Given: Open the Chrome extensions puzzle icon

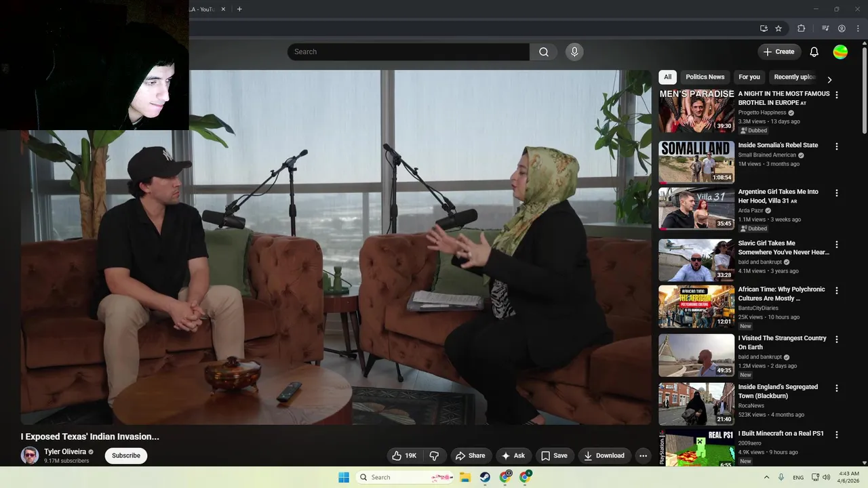Looking at the screenshot, I should coord(802,28).
